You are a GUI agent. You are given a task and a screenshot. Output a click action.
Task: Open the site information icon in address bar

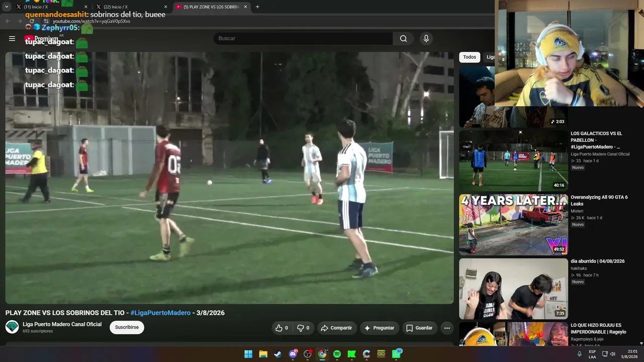click(x=46, y=21)
